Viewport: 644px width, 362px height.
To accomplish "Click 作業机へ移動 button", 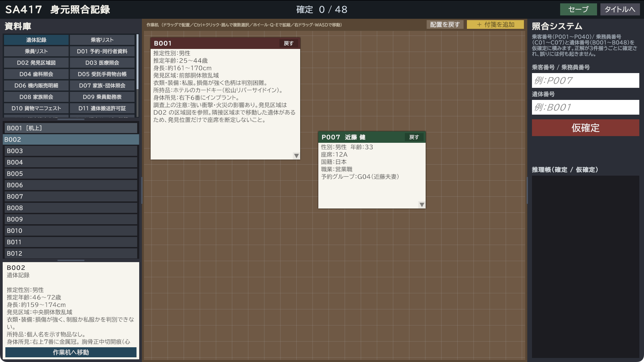I will coord(71,352).
